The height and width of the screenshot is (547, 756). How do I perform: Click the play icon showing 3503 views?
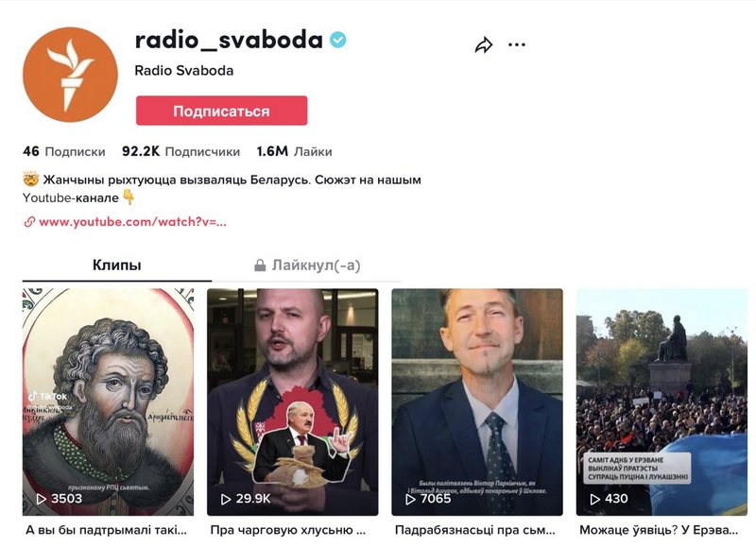click(x=41, y=499)
